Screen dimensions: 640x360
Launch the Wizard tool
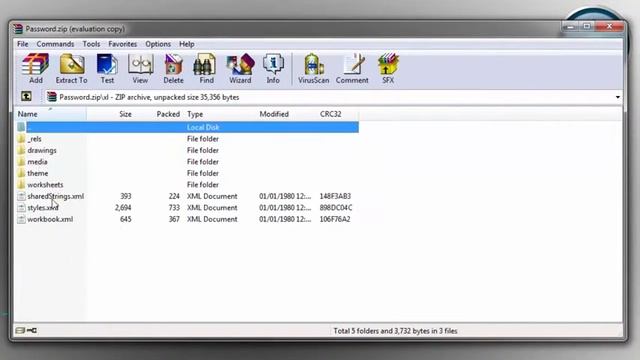[240, 69]
